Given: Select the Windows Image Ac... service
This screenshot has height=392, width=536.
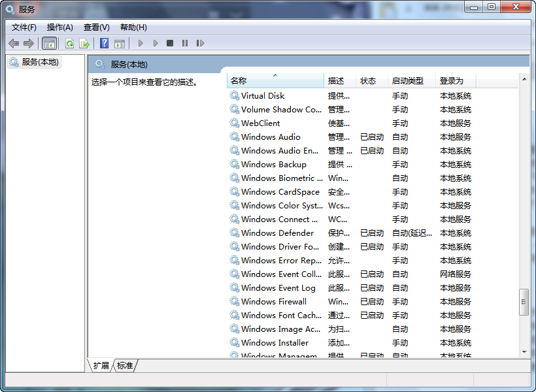Looking at the screenshot, I should point(280,329).
